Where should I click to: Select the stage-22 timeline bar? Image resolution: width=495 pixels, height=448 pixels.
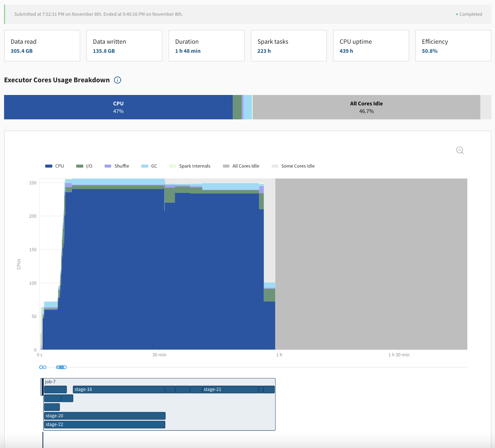[105, 424]
